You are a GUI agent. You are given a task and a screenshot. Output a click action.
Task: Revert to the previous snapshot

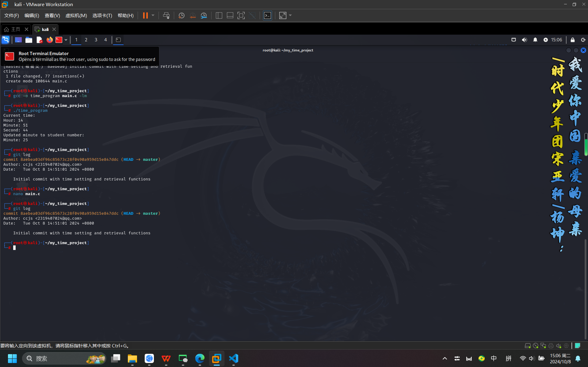[x=193, y=15]
